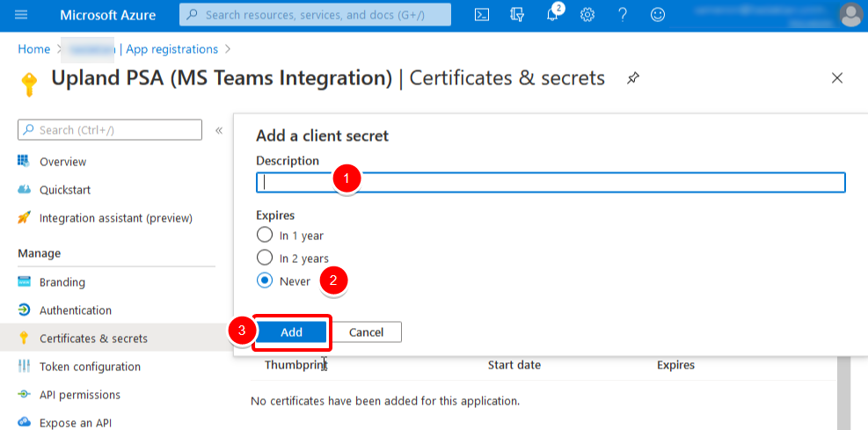
Task: Collapse the left sidebar menu
Action: [219, 130]
